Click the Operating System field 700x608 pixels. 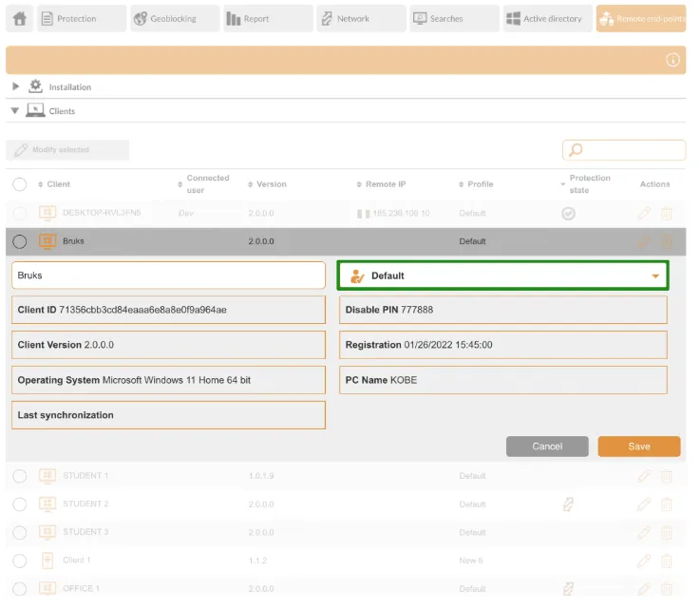pos(169,380)
